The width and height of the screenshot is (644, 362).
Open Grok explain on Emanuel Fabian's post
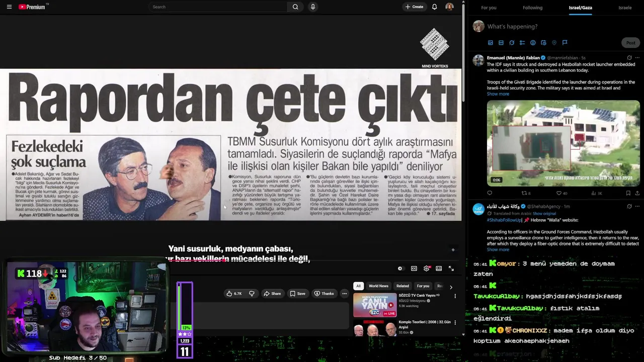click(x=629, y=58)
